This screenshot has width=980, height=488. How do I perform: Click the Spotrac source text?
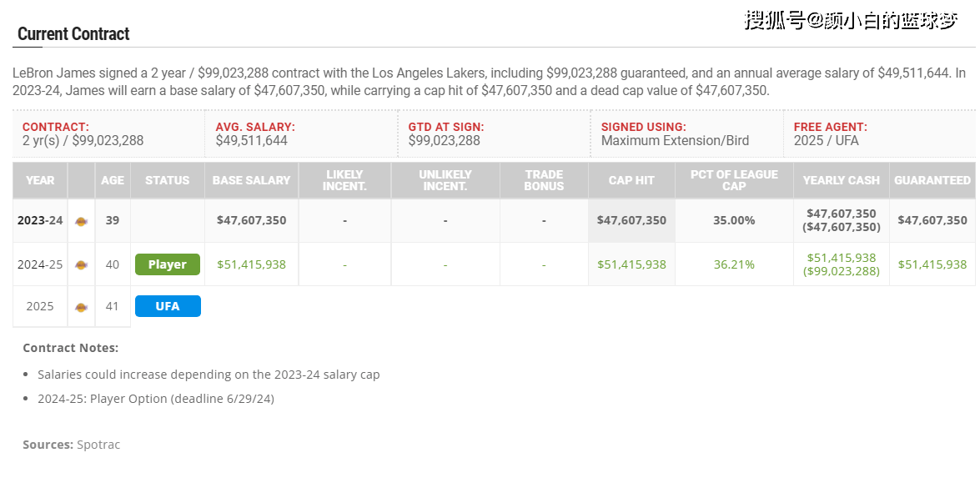click(x=98, y=445)
